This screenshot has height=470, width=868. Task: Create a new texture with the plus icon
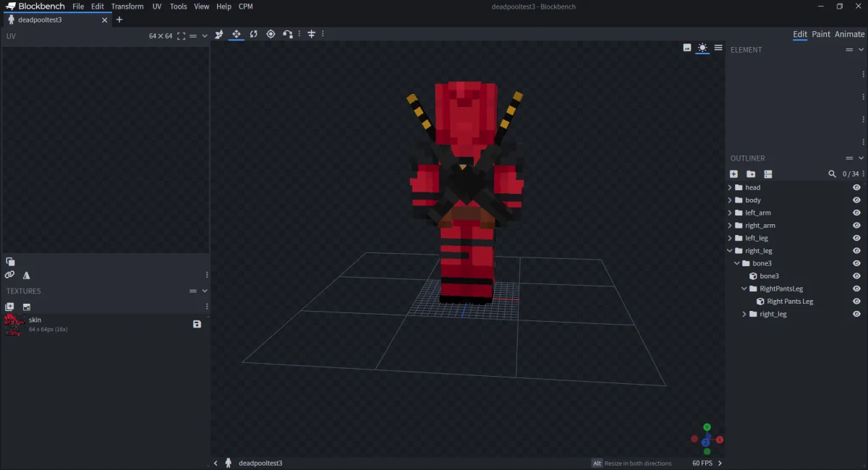[x=9, y=307]
